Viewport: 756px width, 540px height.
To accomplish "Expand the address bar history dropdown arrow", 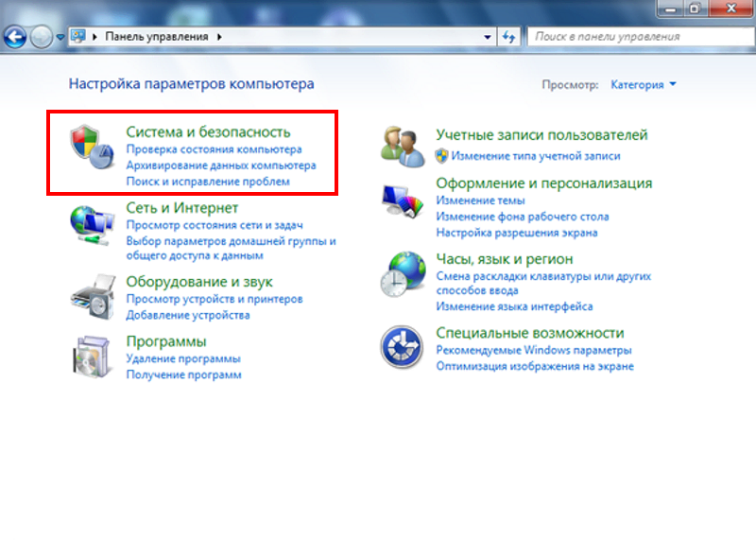I will (488, 37).
